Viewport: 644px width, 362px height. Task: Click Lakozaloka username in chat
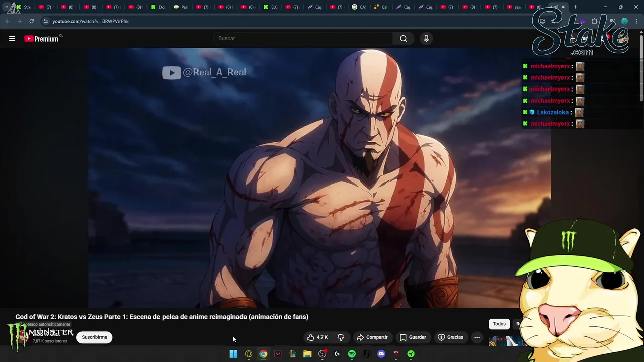coord(552,112)
